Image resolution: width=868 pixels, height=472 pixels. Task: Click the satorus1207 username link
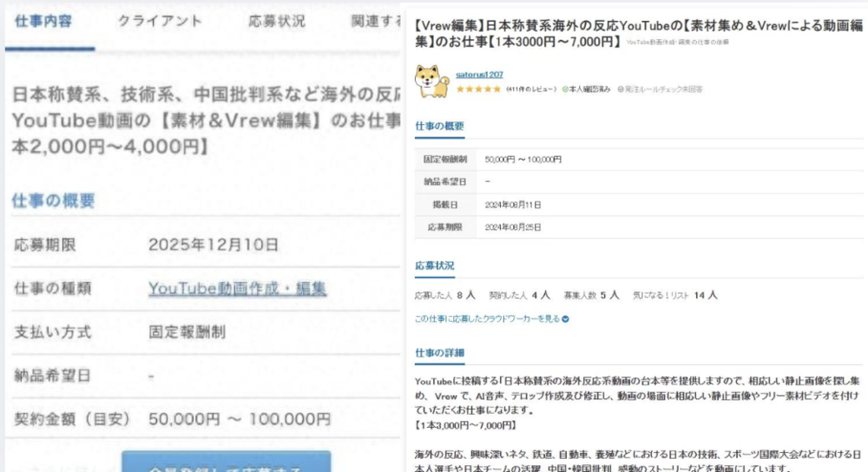pyautogui.click(x=479, y=74)
